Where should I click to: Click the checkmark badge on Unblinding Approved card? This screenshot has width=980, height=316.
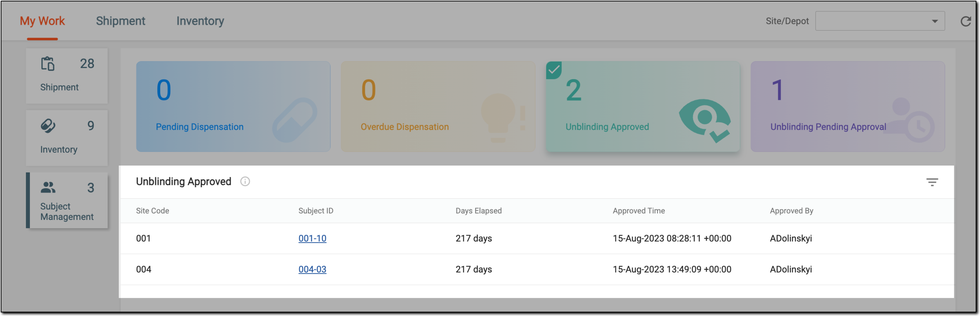[554, 70]
